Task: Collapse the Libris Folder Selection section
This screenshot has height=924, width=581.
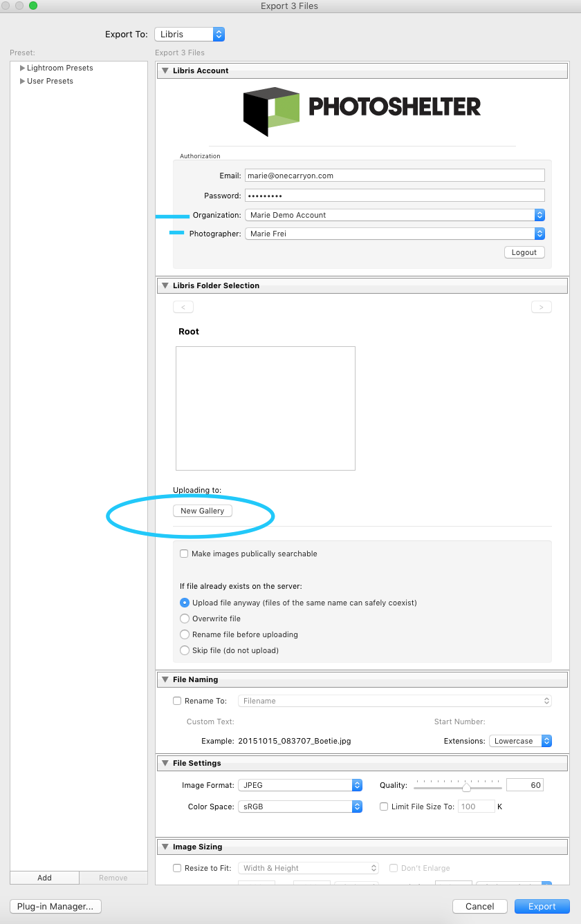Action: coord(165,285)
